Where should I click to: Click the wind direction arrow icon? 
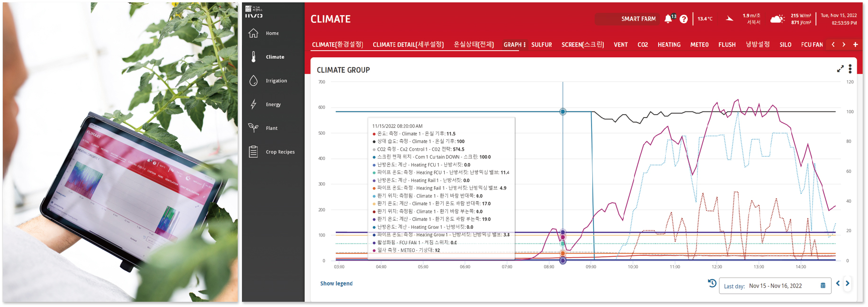730,19
